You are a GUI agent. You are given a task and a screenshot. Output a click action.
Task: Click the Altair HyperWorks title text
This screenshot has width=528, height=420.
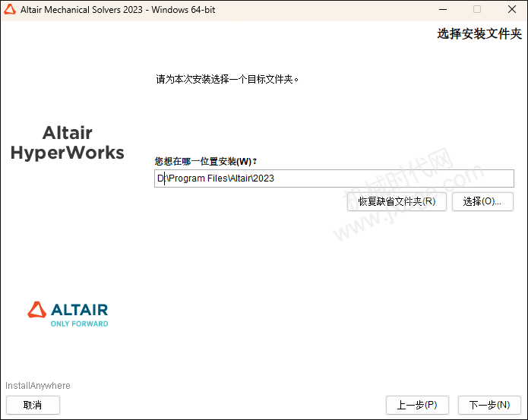click(x=68, y=142)
